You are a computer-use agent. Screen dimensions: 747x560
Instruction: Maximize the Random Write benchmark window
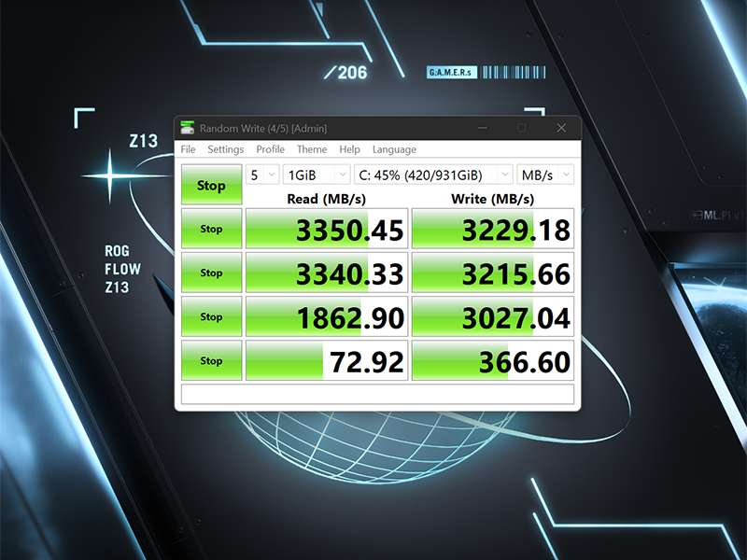[522, 128]
